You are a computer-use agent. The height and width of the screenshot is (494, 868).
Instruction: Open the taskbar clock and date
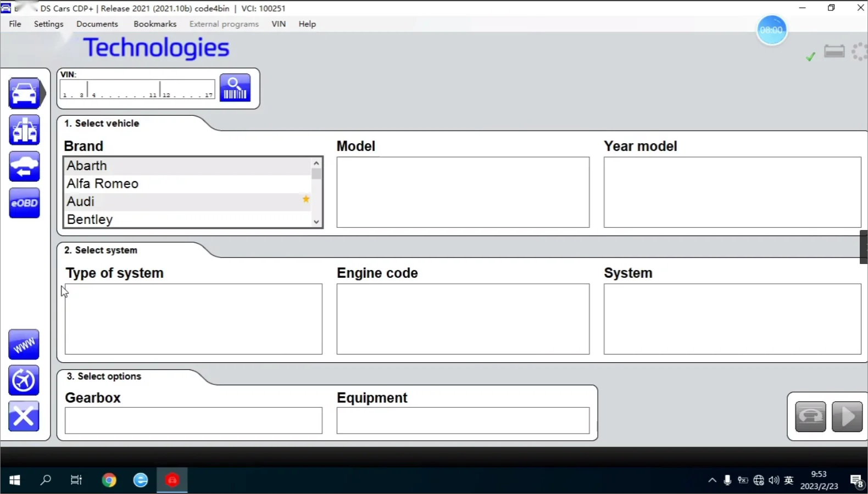click(x=819, y=480)
